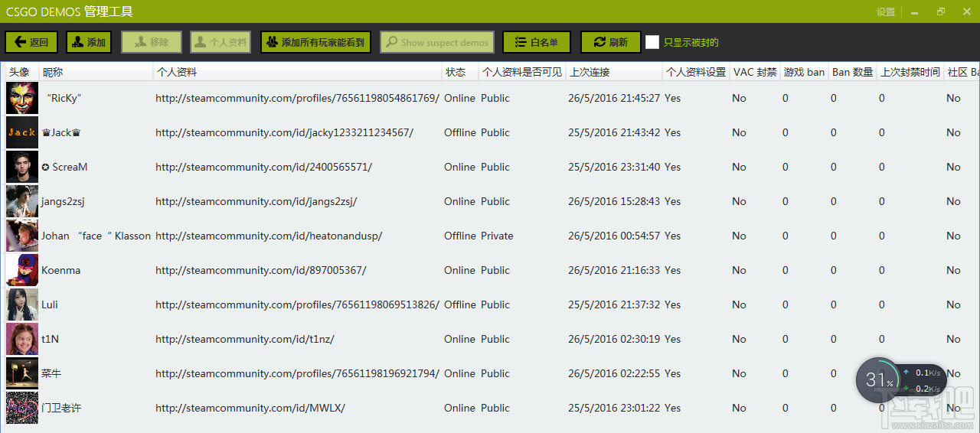Toggle 只显示被封的 checkbox
The image size is (980, 433).
(652, 42)
